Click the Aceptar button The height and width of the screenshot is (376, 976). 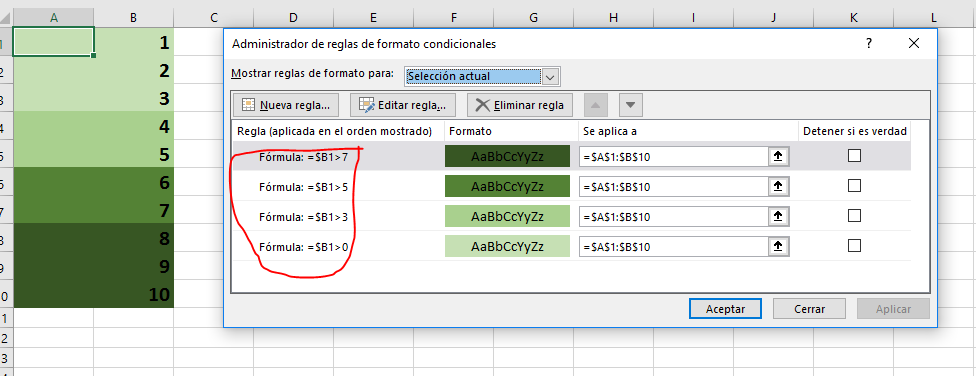pyautogui.click(x=725, y=309)
